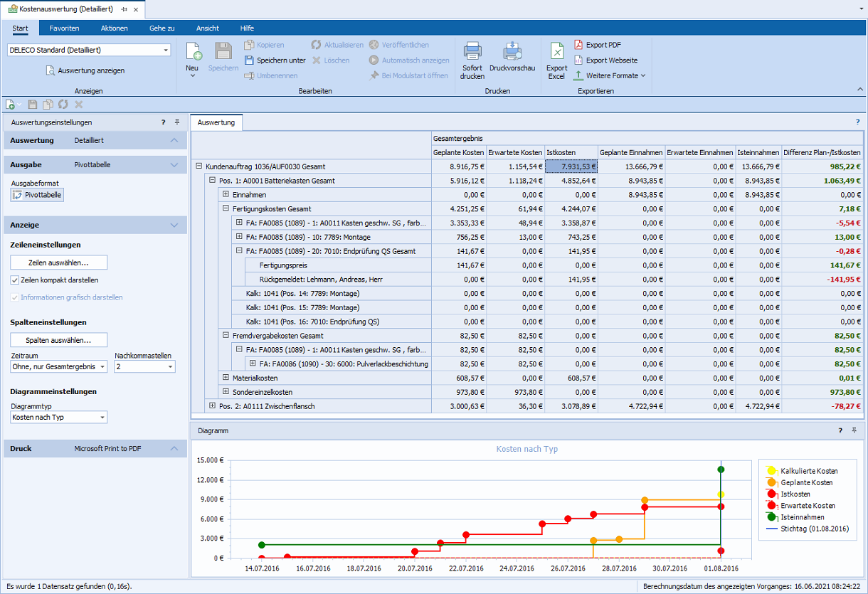Click the Sofort drucken printer icon
The height and width of the screenshot is (594, 868).
[x=472, y=52]
